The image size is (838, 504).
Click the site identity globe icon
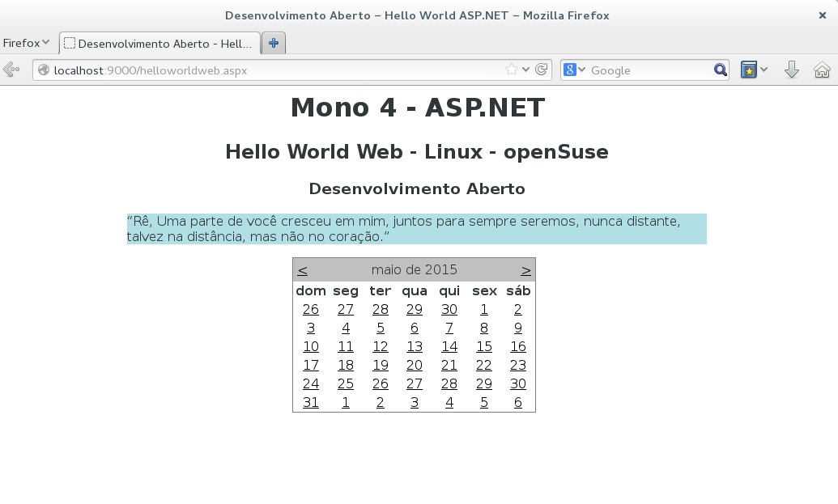click(x=44, y=70)
